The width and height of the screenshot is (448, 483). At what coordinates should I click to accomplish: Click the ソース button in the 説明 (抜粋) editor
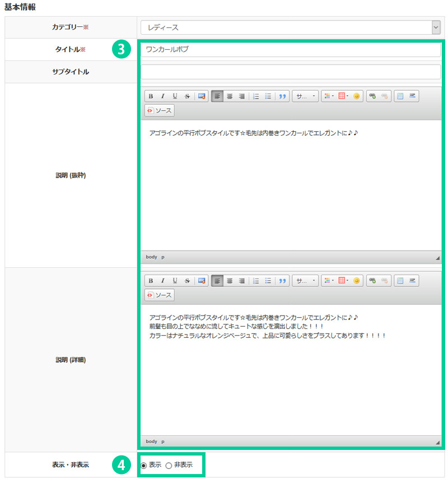pyautogui.click(x=160, y=110)
